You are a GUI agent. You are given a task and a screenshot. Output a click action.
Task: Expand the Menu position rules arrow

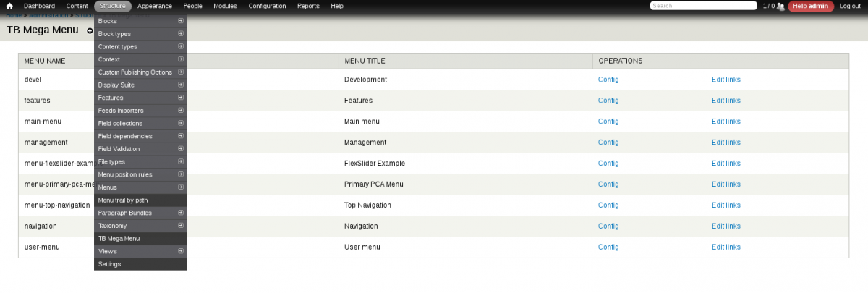coord(180,174)
